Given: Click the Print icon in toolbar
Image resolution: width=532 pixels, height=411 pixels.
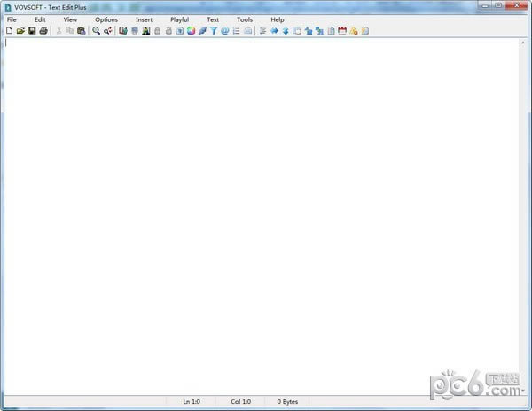Looking at the screenshot, I should (x=43, y=31).
